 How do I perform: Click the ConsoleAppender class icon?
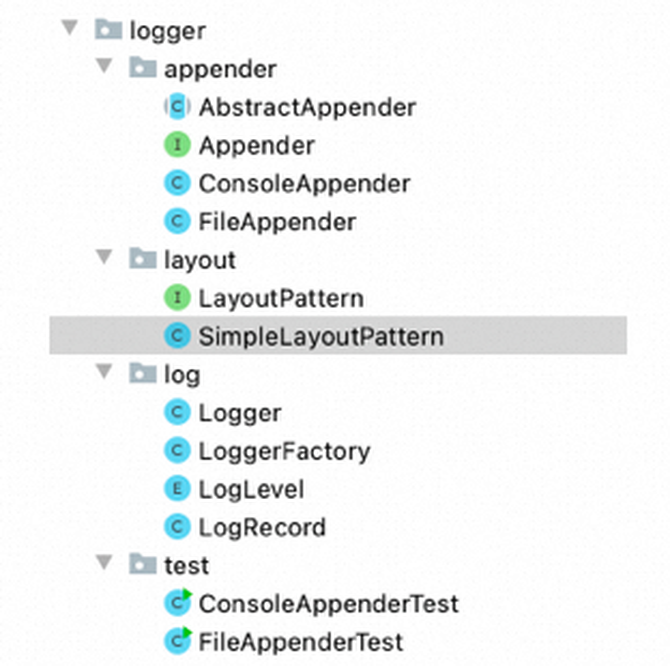pos(177,183)
